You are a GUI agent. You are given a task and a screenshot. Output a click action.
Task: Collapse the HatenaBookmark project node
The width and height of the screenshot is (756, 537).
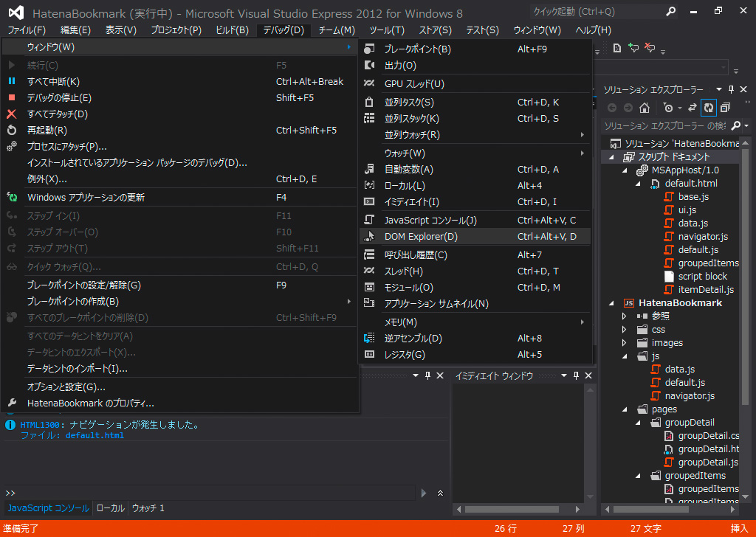pos(611,303)
